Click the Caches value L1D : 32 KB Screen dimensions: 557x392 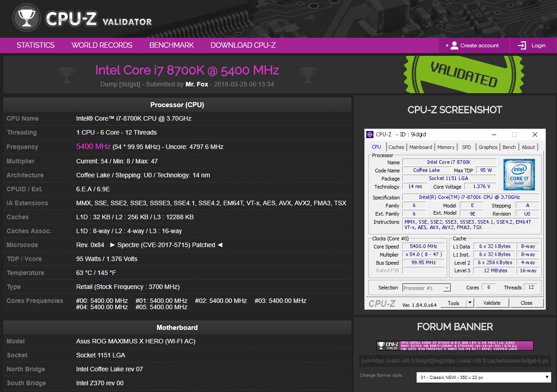pyautogui.click(x=135, y=217)
